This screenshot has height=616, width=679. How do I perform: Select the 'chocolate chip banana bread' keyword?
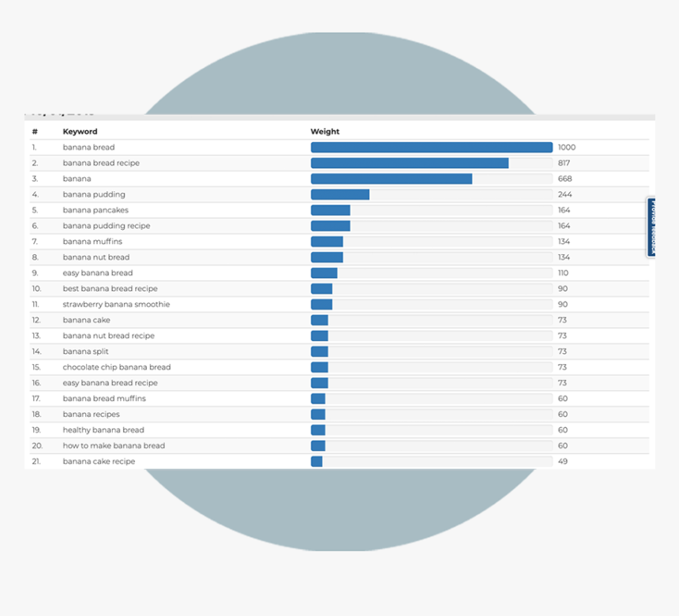[117, 367]
